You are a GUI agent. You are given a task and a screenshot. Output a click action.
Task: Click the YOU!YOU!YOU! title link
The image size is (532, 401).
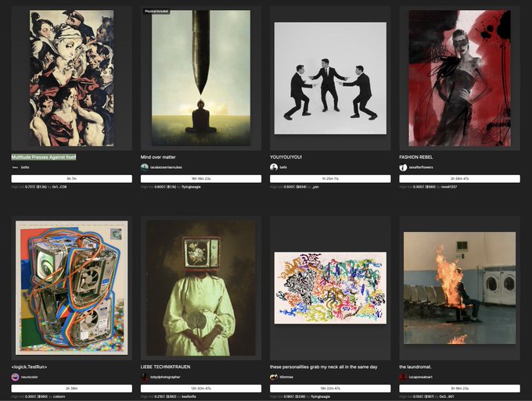[286, 157]
